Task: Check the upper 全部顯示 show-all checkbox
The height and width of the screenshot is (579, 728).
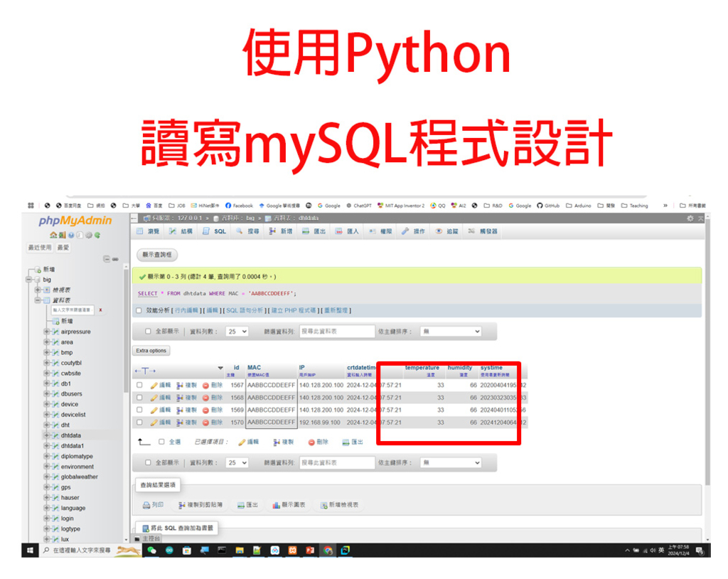Action: pos(148,331)
